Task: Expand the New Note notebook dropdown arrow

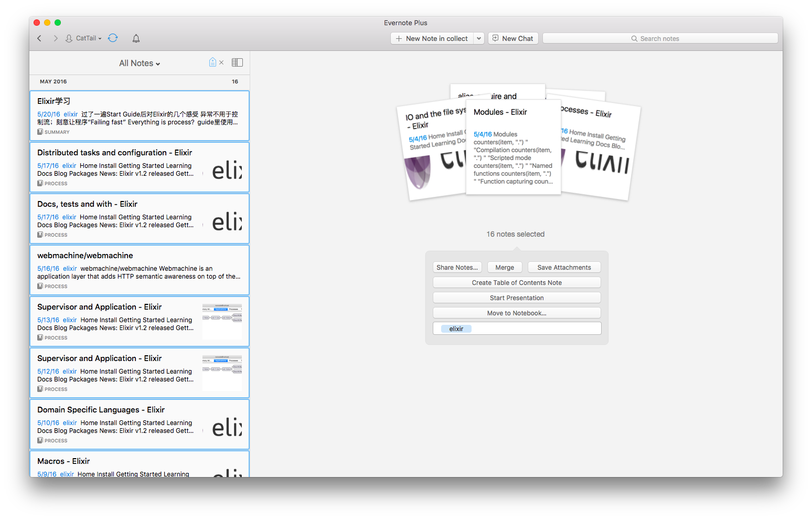Action: (479, 38)
